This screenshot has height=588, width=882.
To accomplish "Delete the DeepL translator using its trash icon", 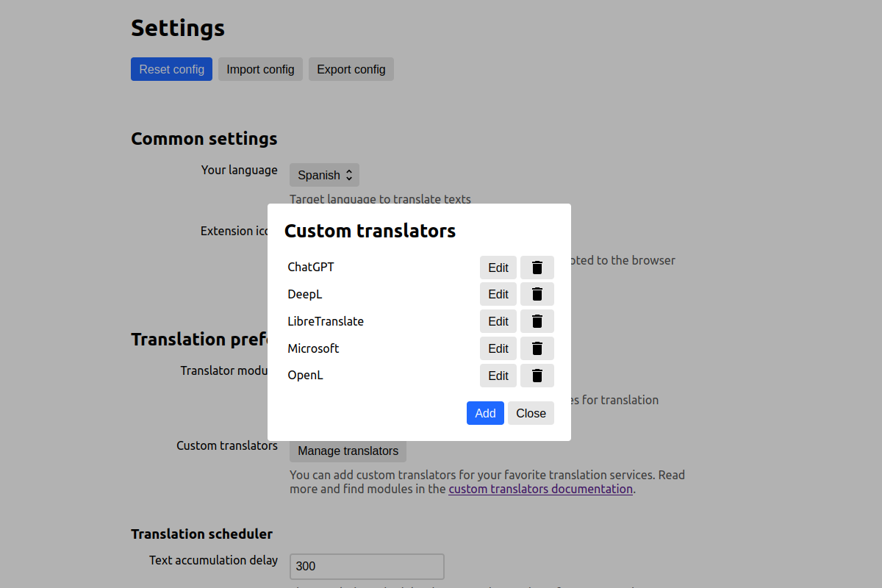I will tap(537, 293).
